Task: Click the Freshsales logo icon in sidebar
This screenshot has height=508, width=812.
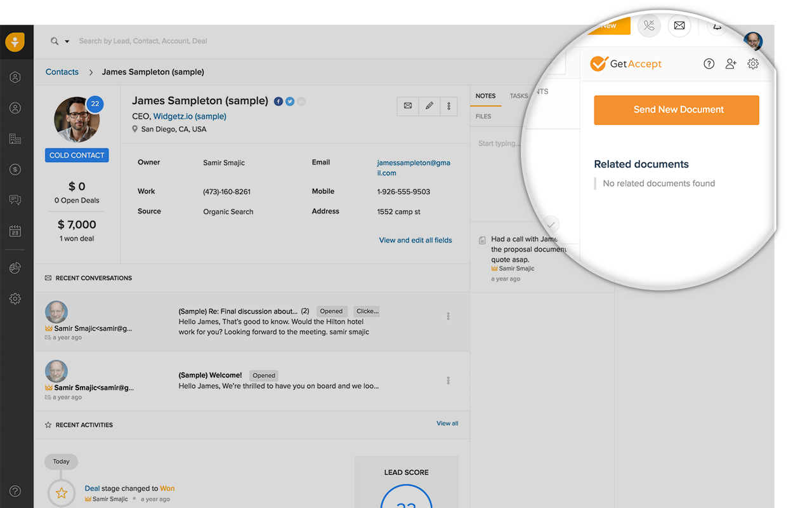Action: (x=15, y=42)
